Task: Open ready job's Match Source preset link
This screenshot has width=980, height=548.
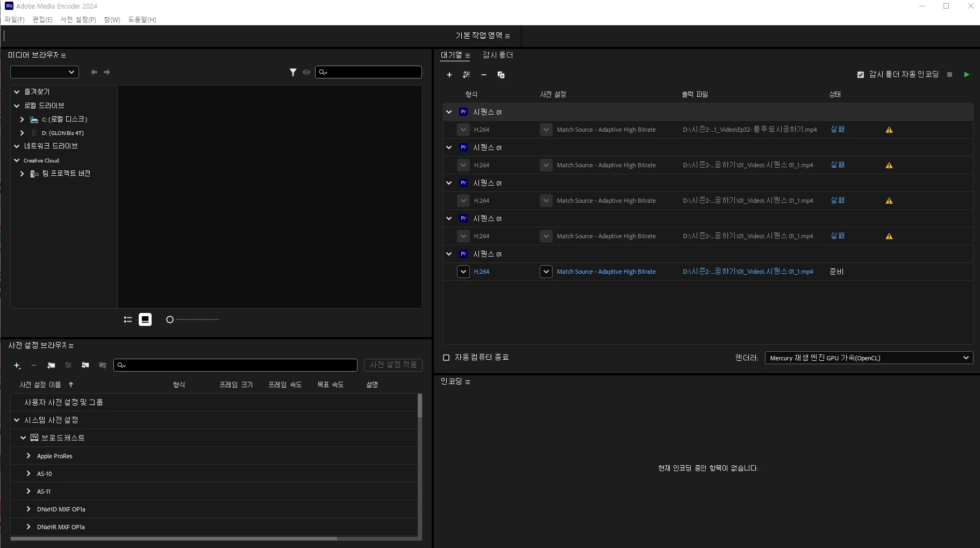Action: 606,272
